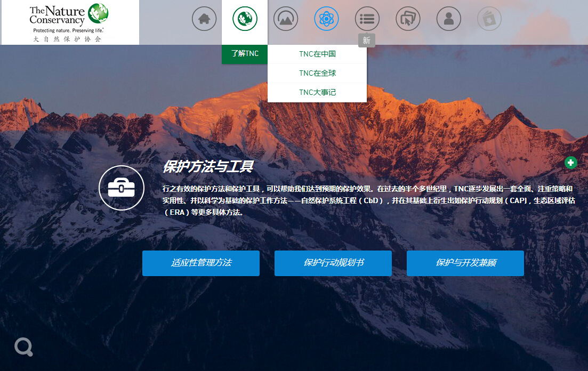Open the mountain landscape nav icon
Viewport: 588px width, 371px height.
(x=286, y=19)
